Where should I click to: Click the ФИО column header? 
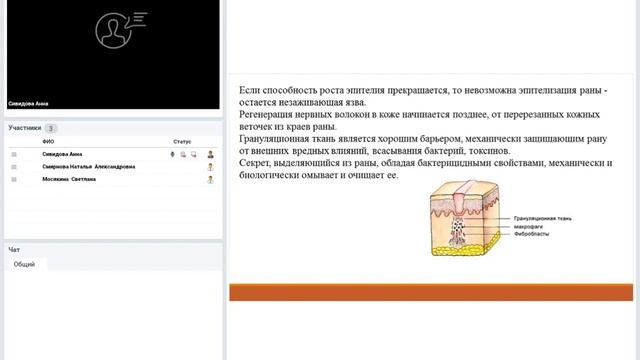click(48, 142)
